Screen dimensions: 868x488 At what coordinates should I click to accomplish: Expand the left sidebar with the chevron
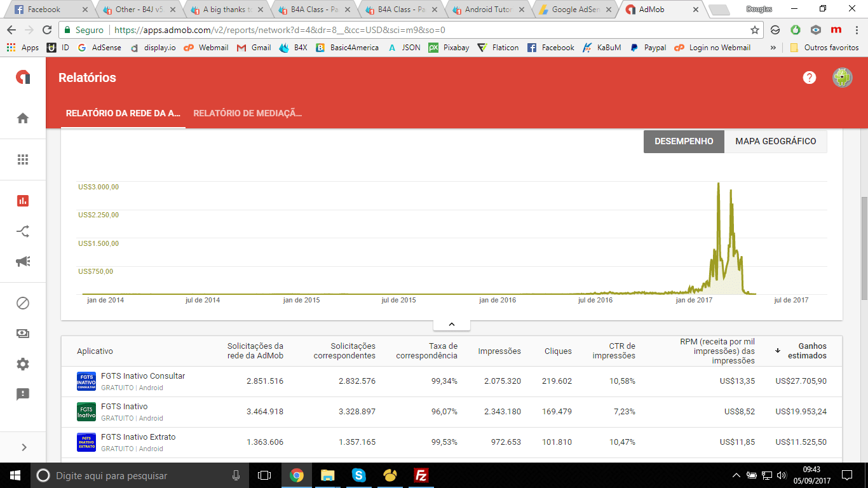tap(24, 447)
